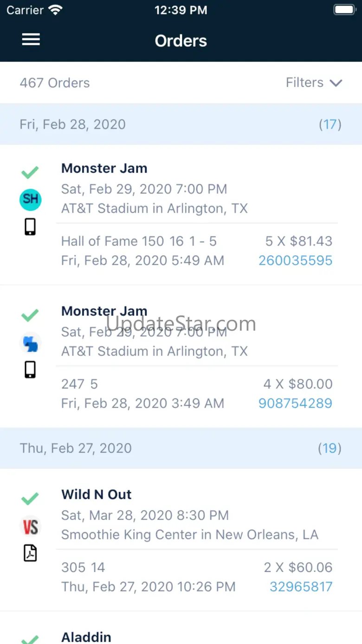Open order number 260035595 link
This screenshot has height=644, width=362.
click(x=295, y=260)
